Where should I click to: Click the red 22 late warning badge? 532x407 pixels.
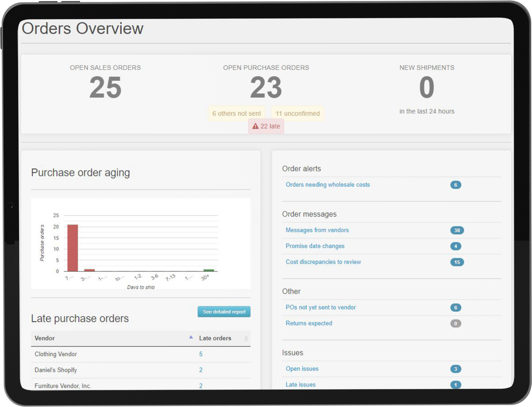tap(266, 126)
